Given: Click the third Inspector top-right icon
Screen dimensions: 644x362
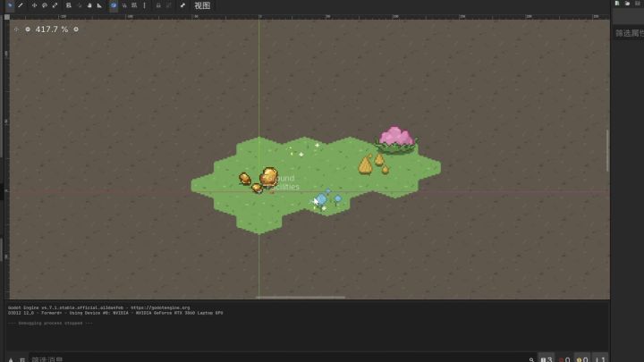Looking at the screenshot, I should [638, 4].
